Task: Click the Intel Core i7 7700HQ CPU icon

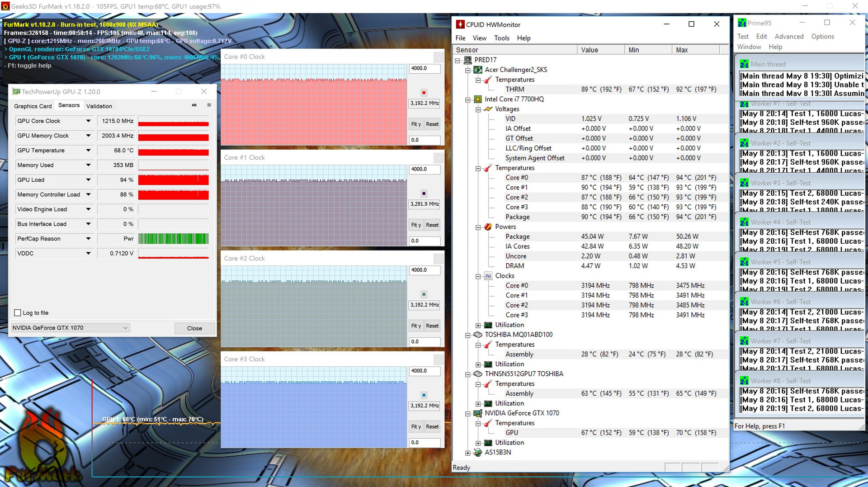Action: click(478, 99)
